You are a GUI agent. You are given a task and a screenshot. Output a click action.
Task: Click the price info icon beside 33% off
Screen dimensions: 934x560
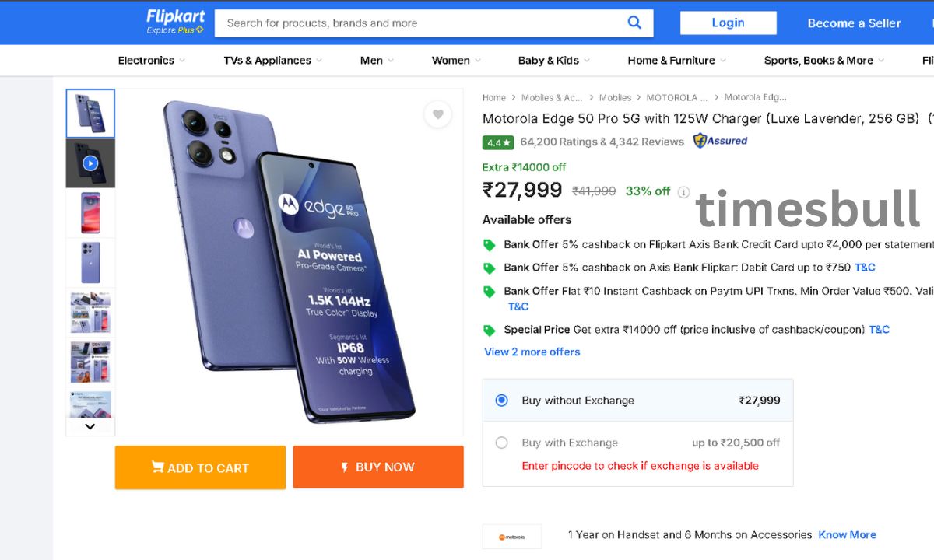click(x=683, y=192)
